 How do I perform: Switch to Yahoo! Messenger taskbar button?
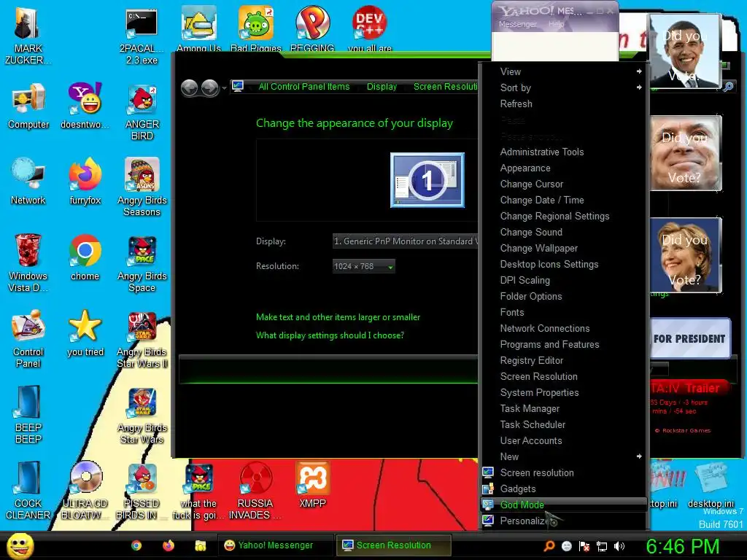[x=276, y=545]
